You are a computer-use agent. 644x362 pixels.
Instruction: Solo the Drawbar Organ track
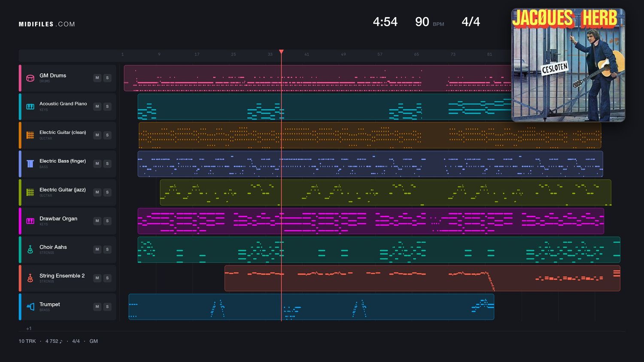(x=107, y=221)
